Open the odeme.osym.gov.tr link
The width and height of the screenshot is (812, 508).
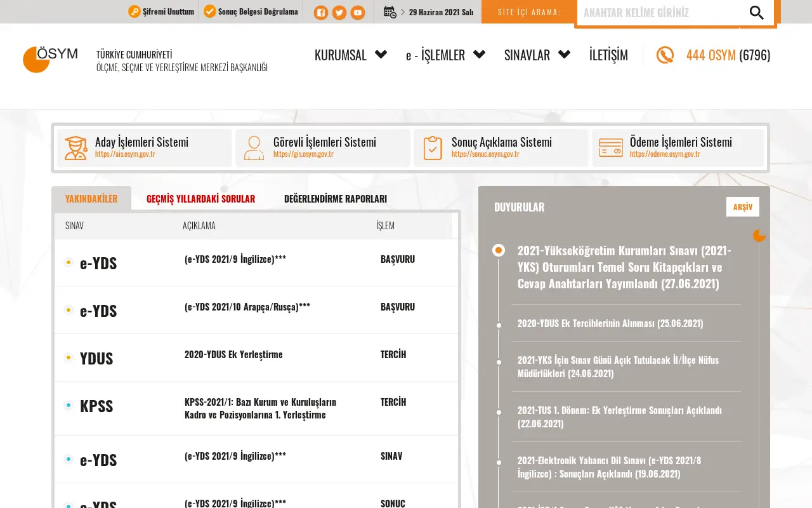665,154
